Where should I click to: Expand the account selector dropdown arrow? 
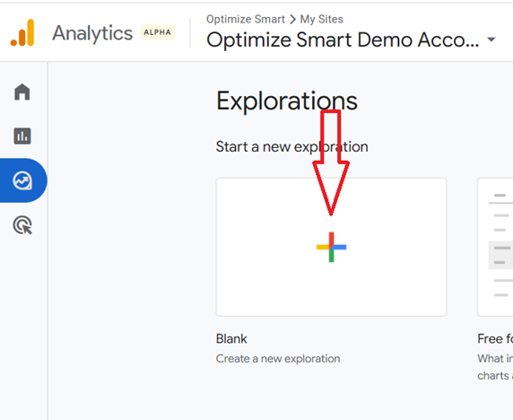491,39
